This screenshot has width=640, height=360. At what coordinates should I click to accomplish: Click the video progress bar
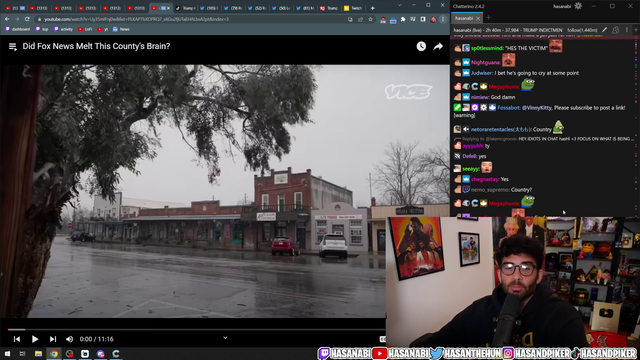point(196,329)
